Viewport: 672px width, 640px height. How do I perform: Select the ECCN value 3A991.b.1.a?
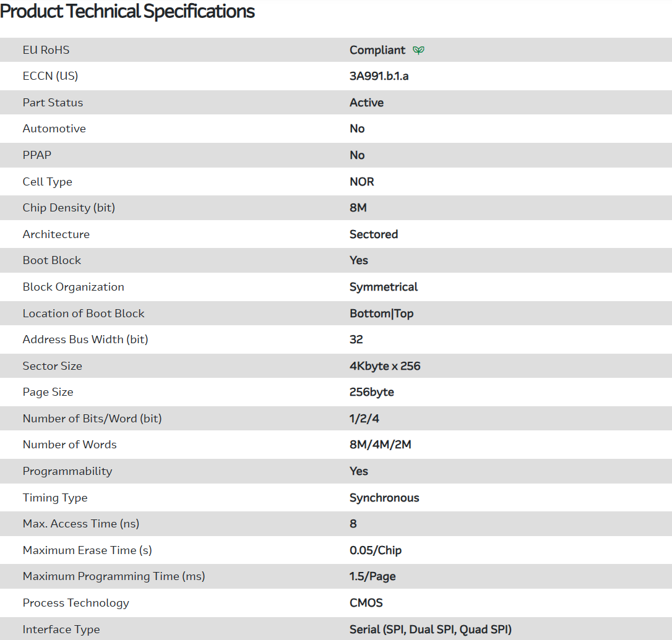379,76
